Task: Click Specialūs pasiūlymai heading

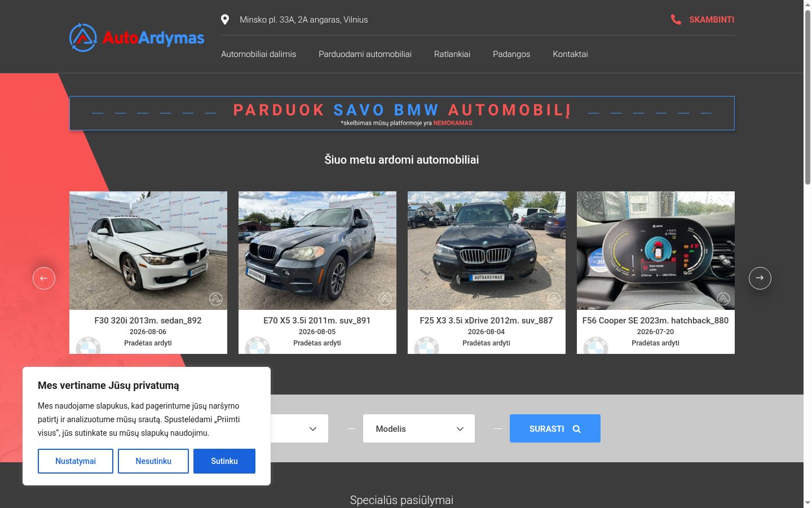Action: (x=401, y=500)
